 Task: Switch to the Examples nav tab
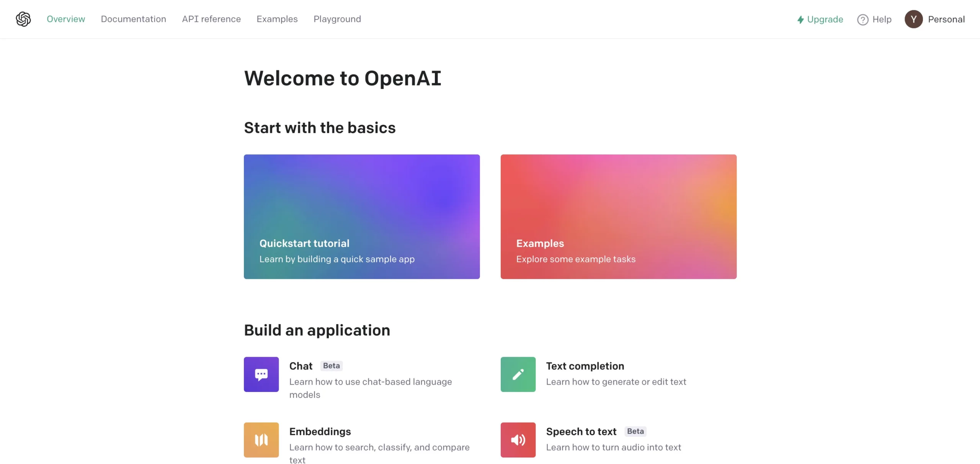click(277, 19)
